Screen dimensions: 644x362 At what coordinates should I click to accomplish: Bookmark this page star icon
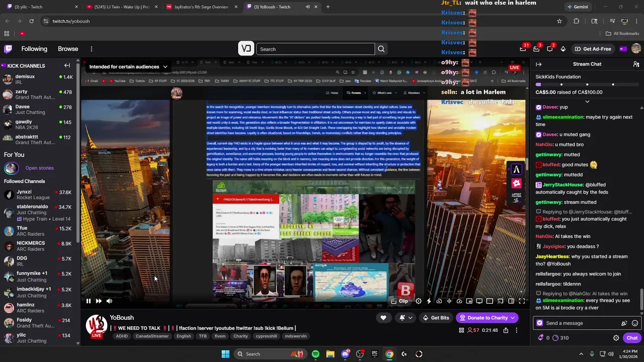559,21
